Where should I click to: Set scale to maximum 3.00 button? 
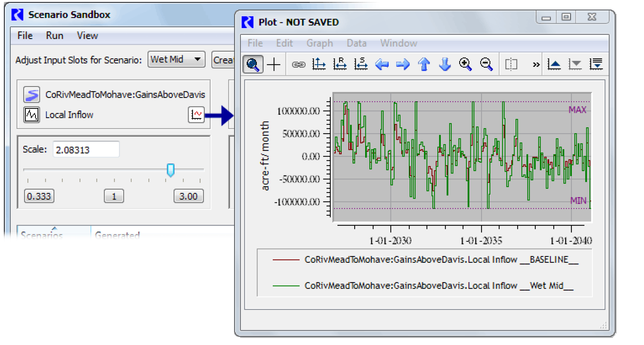[188, 196]
